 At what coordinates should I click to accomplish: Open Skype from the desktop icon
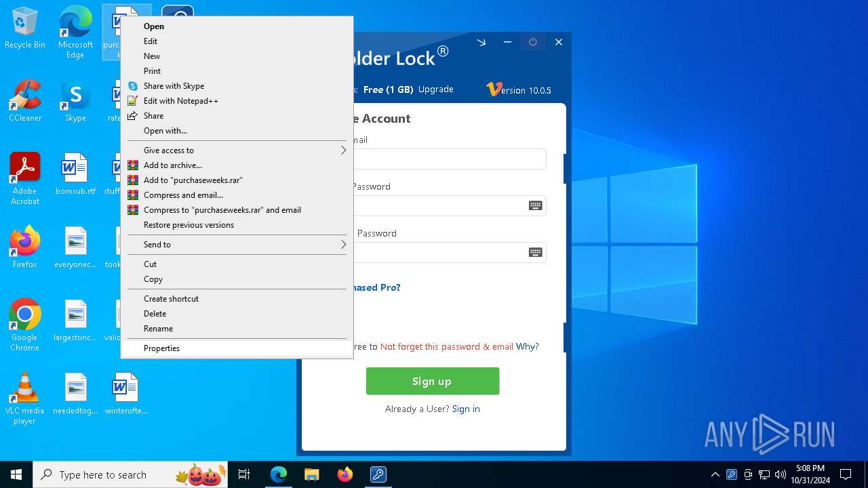[x=75, y=102]
